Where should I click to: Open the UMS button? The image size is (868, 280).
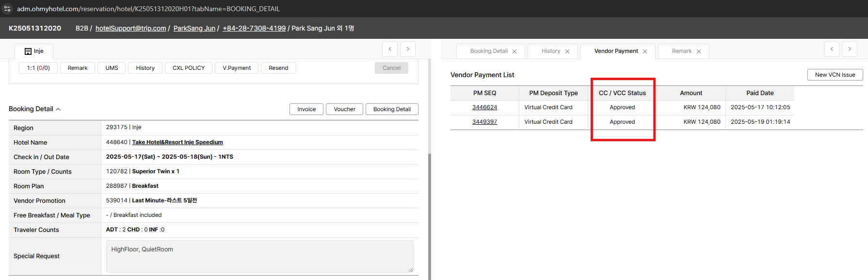tap(112, 68)
